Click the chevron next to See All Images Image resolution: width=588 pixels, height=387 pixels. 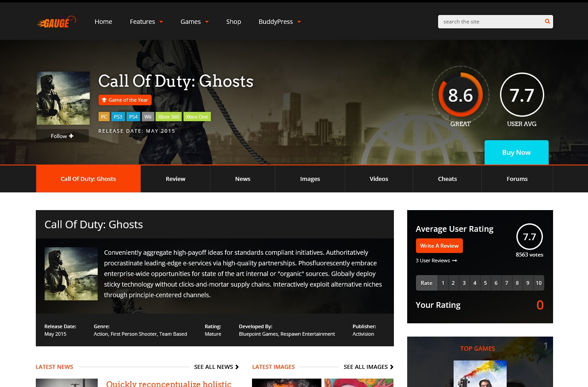(392, 367)
